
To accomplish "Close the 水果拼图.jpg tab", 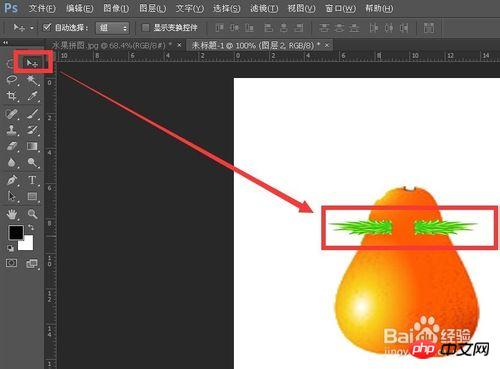I will point(179,45).
